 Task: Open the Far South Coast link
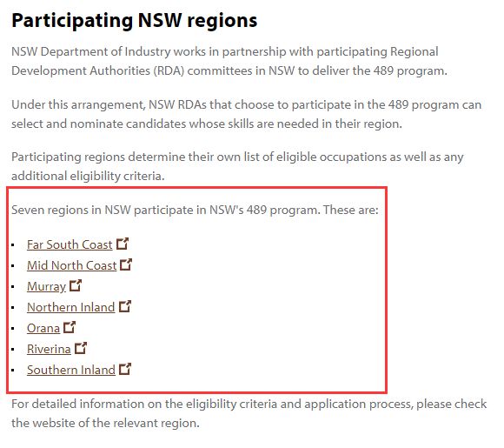click(70, 244)
